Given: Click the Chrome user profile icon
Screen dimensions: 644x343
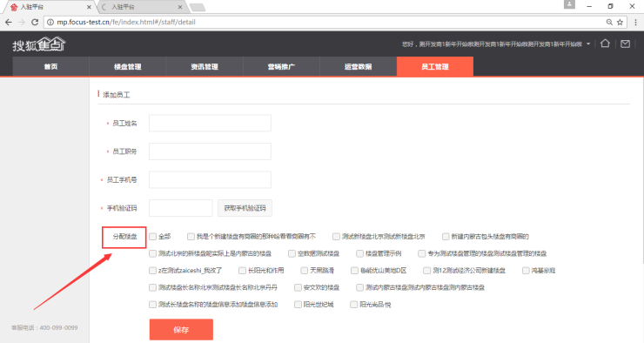Looking at the screenshot, I should tap(569, 4).
